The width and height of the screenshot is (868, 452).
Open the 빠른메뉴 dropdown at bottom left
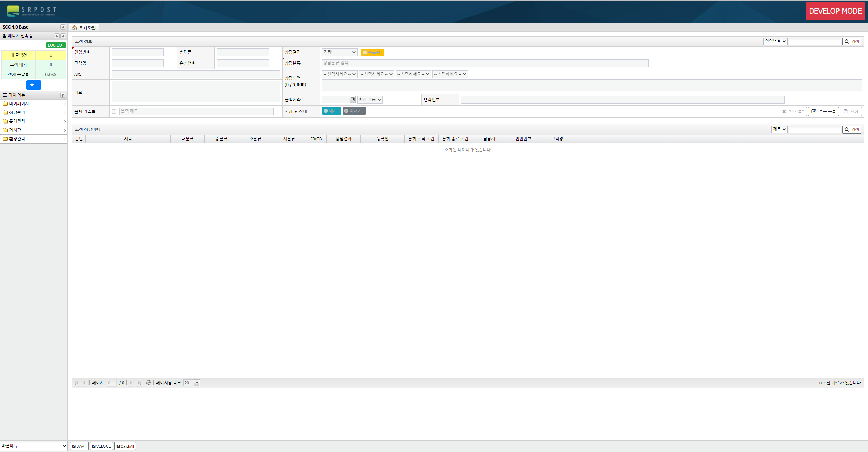click(x=34, y=446)
